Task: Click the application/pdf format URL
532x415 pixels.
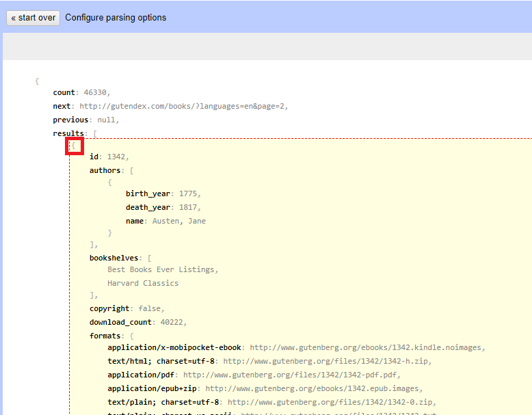Action: (x=291, y=375)
